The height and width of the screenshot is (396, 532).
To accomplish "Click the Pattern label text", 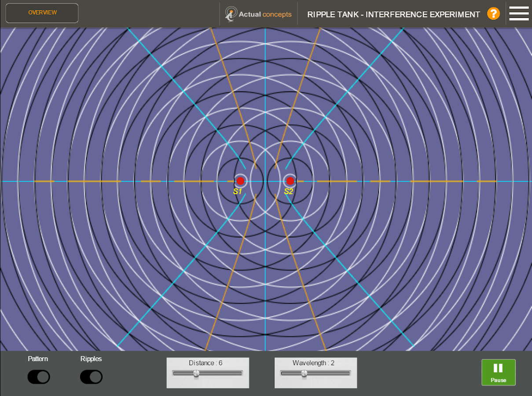I will click(38, 359).
